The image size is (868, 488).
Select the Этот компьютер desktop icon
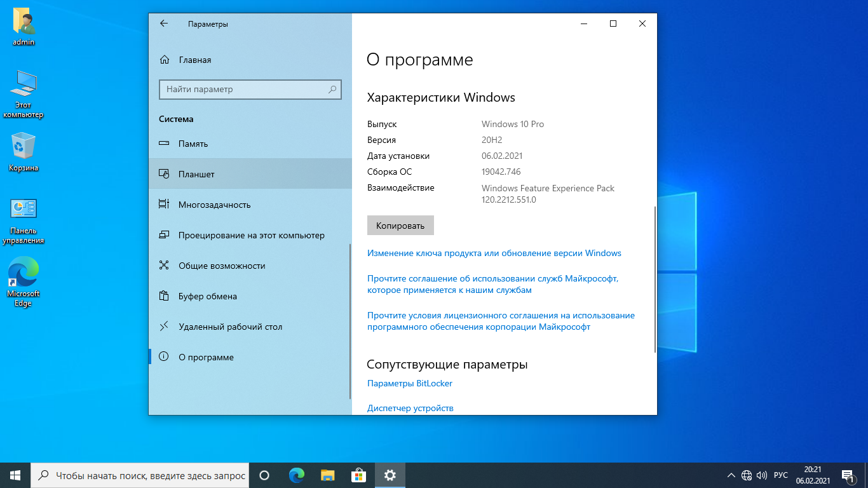tap(24, 94)
